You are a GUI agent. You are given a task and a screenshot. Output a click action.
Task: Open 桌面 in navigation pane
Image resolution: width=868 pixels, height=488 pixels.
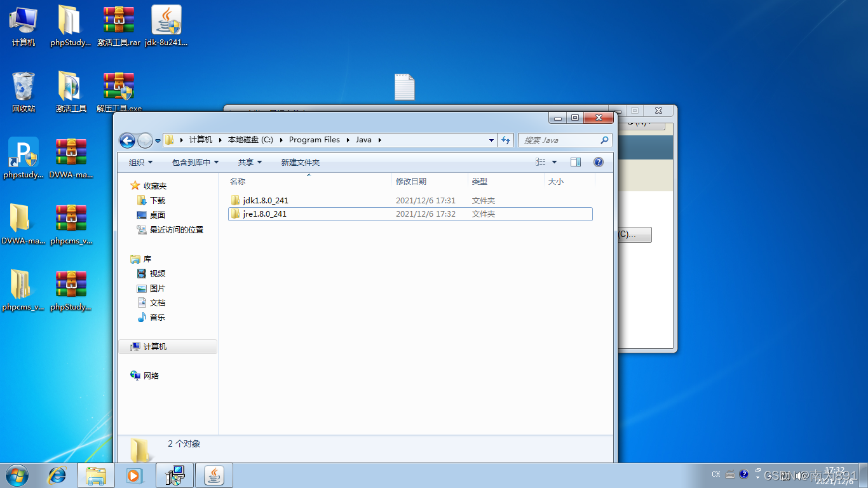(151, 215)
